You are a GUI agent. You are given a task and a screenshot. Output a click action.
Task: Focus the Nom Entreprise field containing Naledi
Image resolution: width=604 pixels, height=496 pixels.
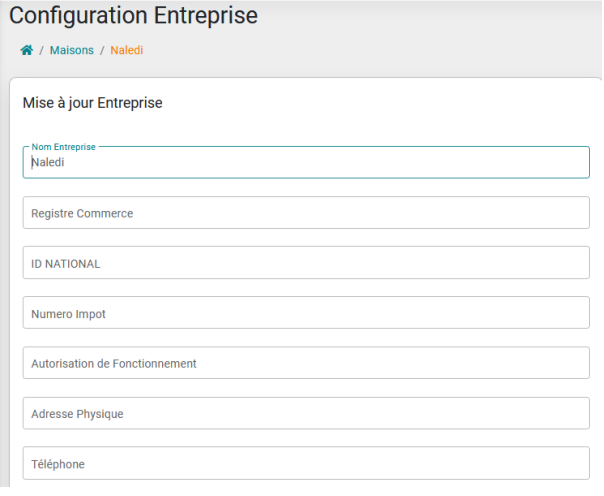[x=306, y=163]
